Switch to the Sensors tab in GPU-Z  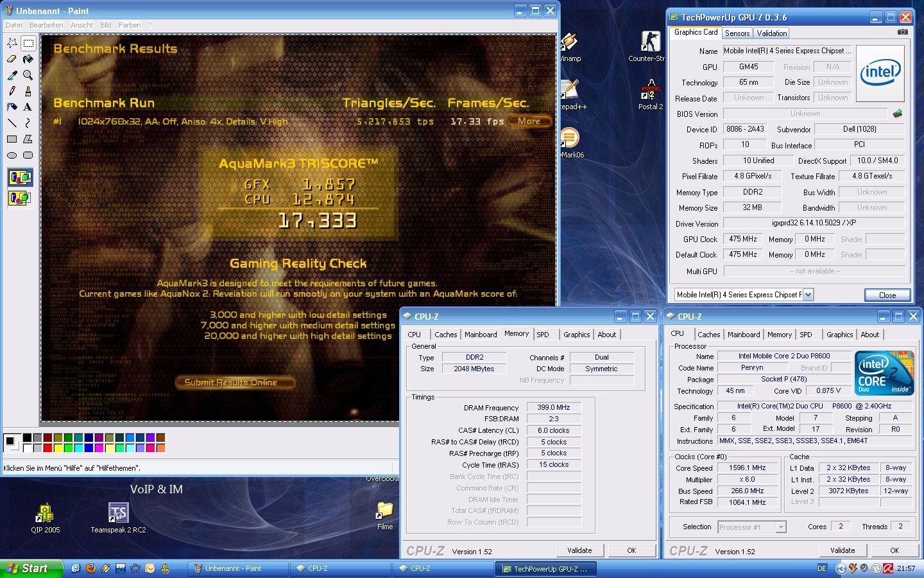(x=737, y=33)
